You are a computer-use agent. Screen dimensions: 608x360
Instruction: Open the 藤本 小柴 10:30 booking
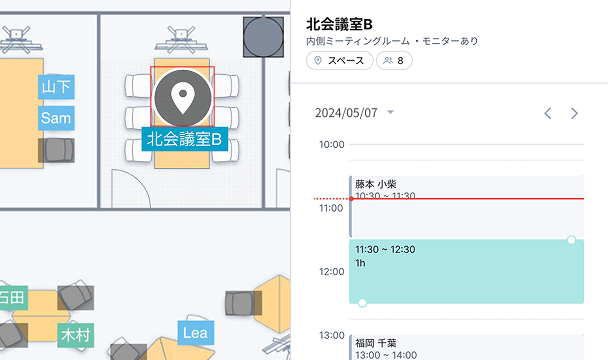pos(466,206)
